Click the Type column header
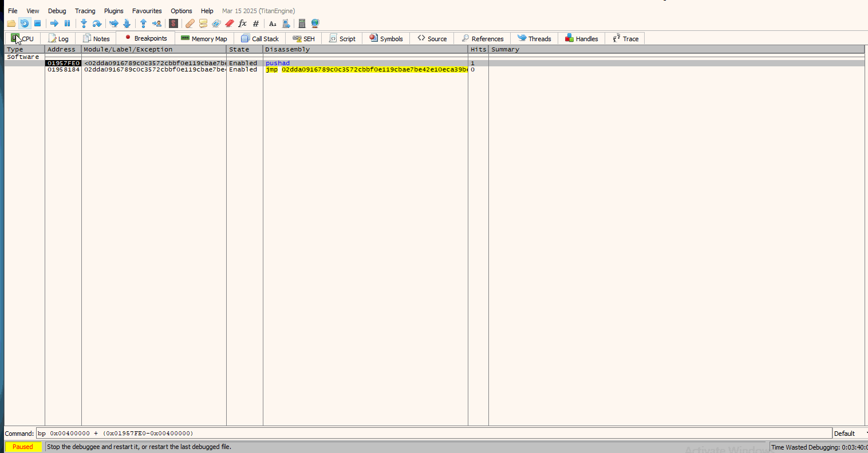This screenshot has width=868, height=453. 25,49
